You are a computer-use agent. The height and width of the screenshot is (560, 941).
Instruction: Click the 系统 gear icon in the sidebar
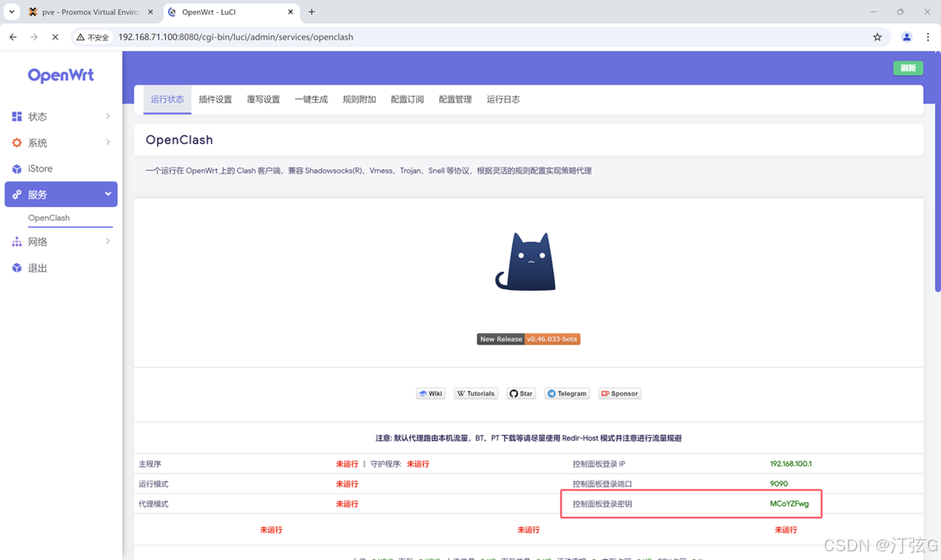click(16, 142)
